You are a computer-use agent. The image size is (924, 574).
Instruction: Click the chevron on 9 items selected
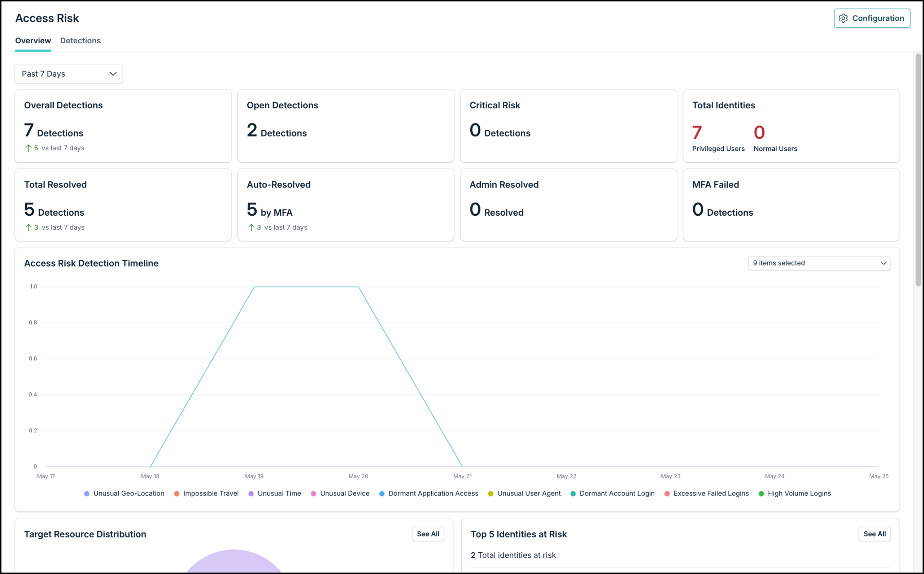pos(884,263)
